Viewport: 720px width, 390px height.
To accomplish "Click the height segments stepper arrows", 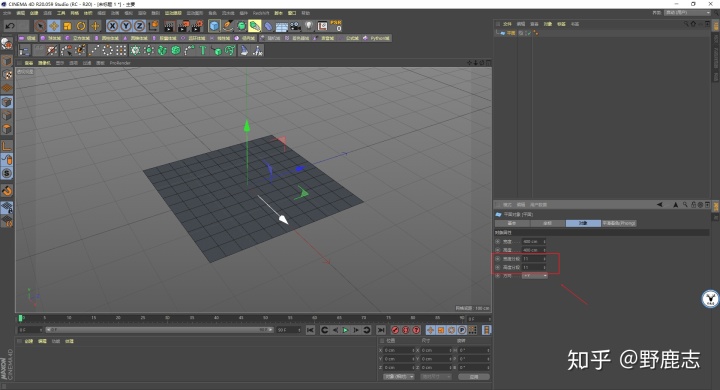I will 545,267.
